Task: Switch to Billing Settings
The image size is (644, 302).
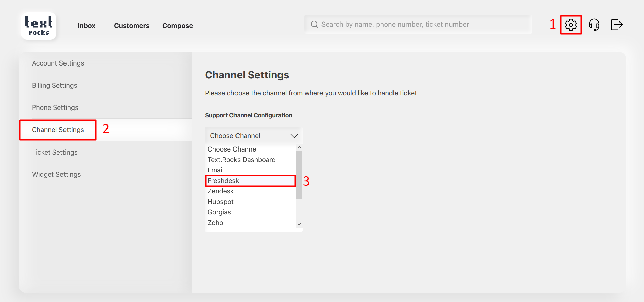Action: [x=54, y=85]
